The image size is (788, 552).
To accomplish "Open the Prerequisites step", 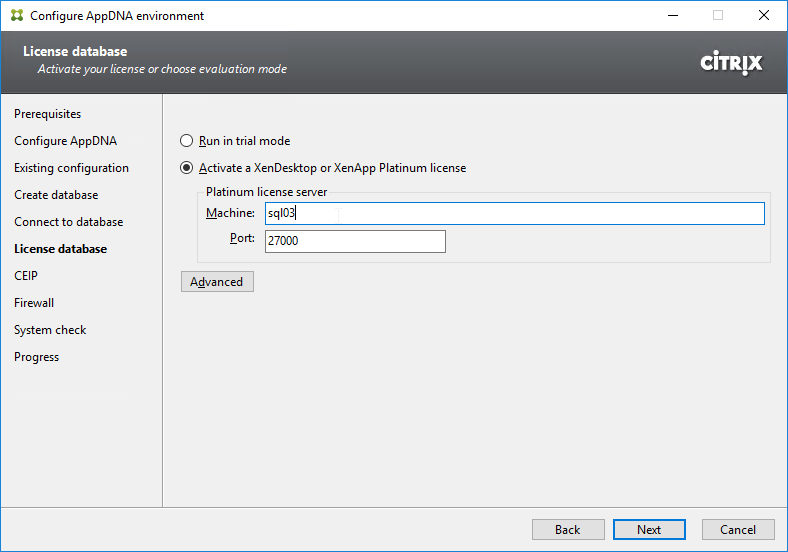I will [48, 114].
